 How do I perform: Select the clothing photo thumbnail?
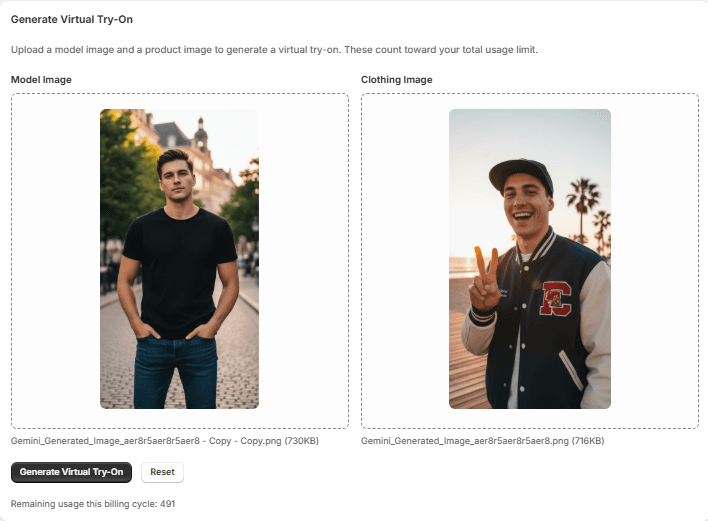[530, 258]
